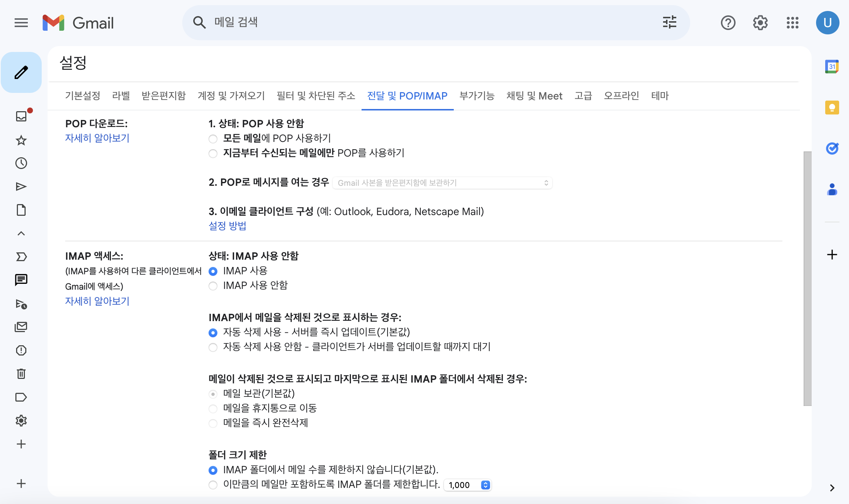This screenshot has height=504, width=849.
Task: Open the trash folder icon
Action: coord(21,374)
